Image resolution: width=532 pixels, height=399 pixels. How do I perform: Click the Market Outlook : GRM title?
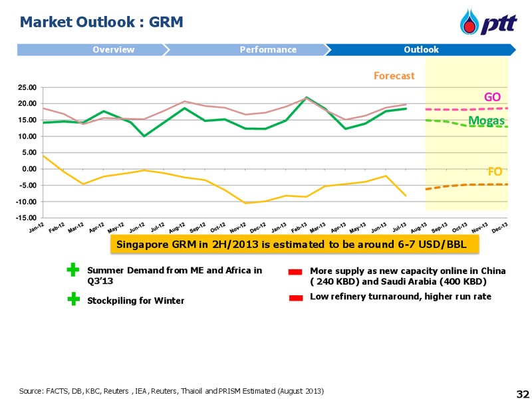(102, 22)
